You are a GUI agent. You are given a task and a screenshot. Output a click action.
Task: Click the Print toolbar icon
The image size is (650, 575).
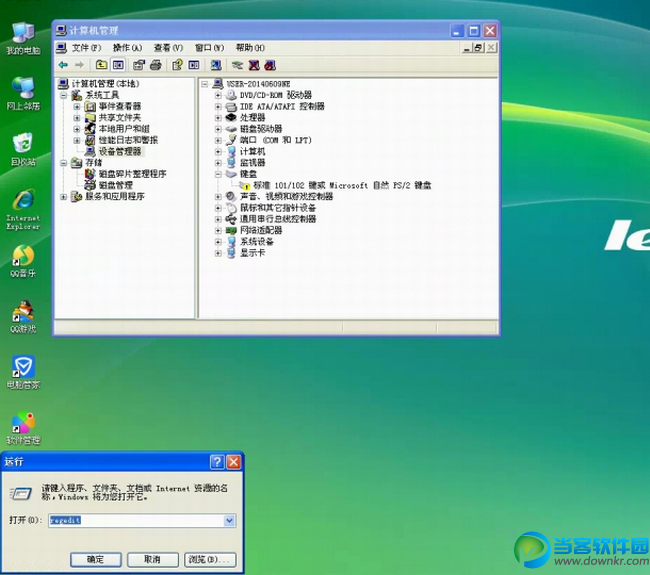coord(156,65)
